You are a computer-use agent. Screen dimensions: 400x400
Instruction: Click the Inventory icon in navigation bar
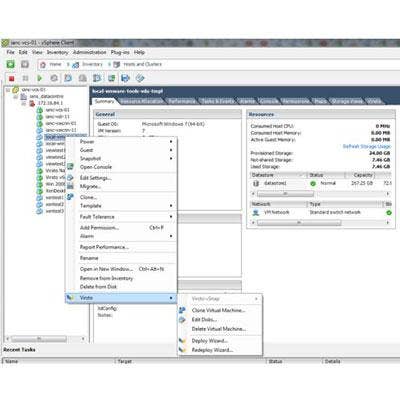(76, 65)
